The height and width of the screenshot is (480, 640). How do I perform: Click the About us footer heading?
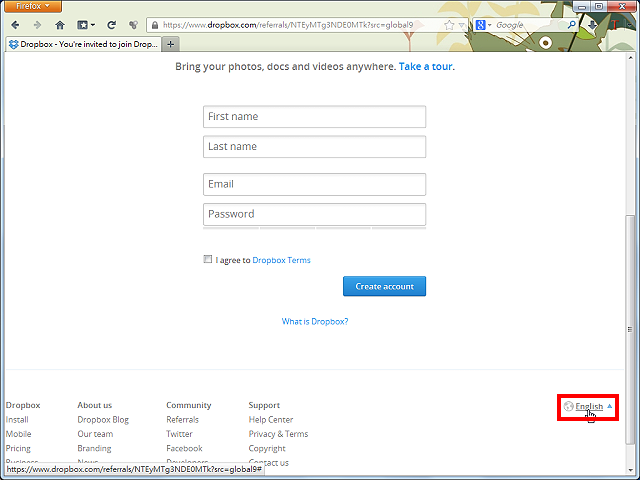point(95,405)
